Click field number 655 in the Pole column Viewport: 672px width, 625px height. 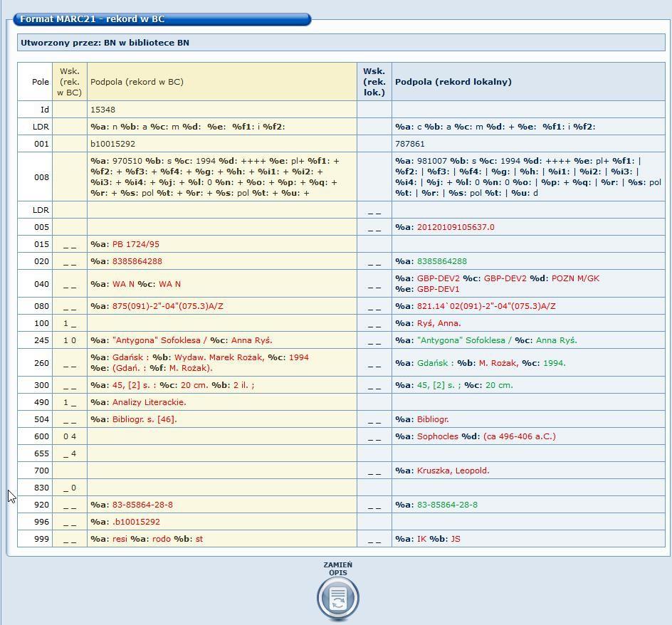pos(41,453)
